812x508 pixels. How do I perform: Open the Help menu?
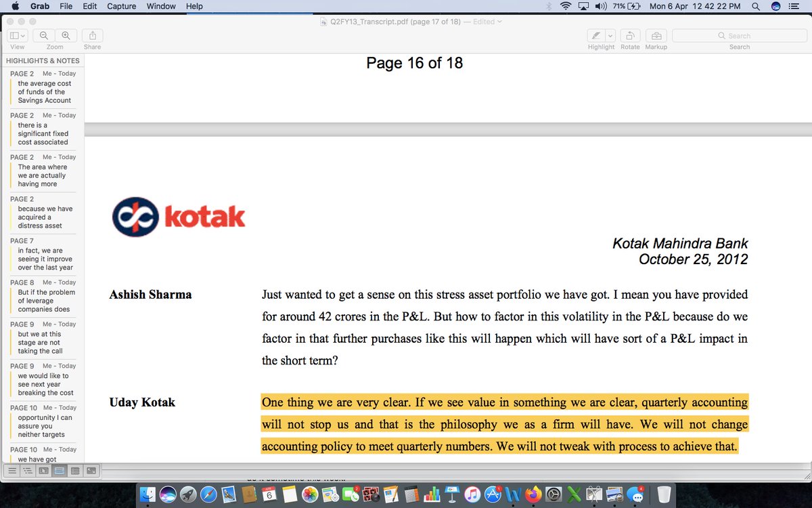coord(194,6)
